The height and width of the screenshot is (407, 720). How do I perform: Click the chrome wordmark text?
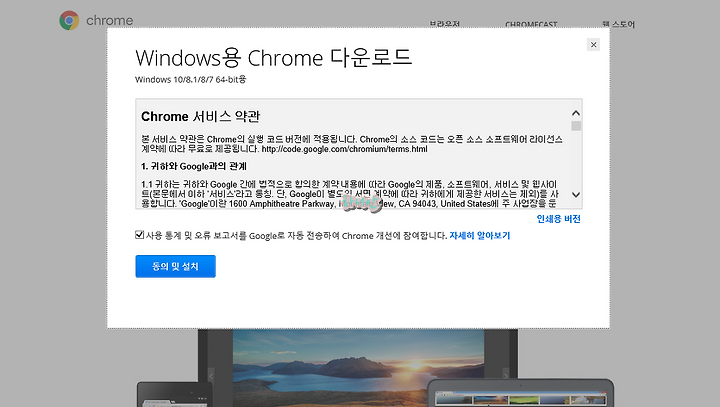(109, 21)
